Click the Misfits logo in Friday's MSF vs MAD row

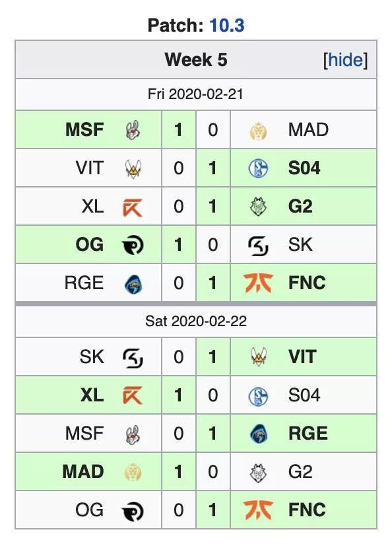pyautogui.click(x=133, y=130)
